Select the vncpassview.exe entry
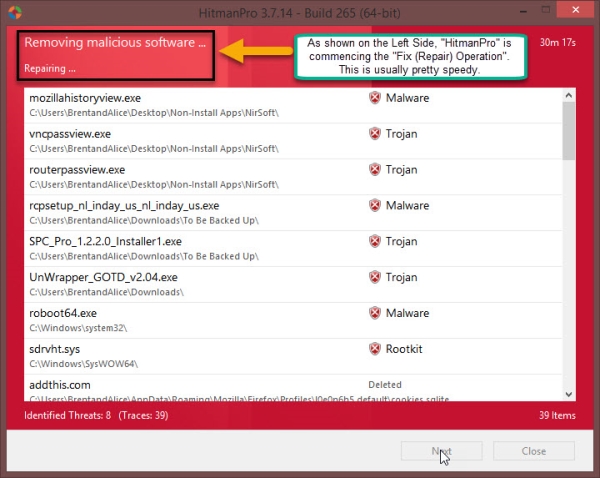This screenshot has height=478, width=600. (293, 141)
